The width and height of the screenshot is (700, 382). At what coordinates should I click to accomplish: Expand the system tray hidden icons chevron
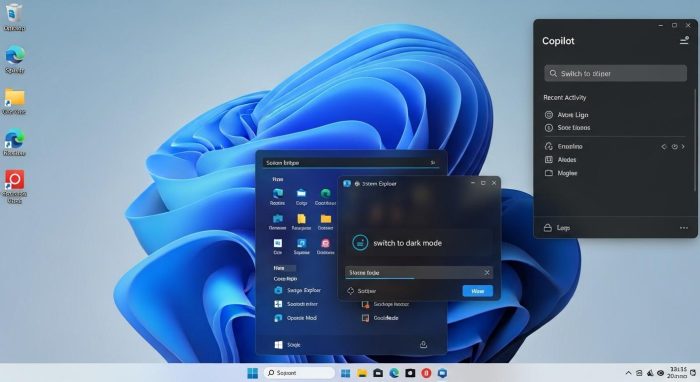pyautogui.click(x=628, y=373)
